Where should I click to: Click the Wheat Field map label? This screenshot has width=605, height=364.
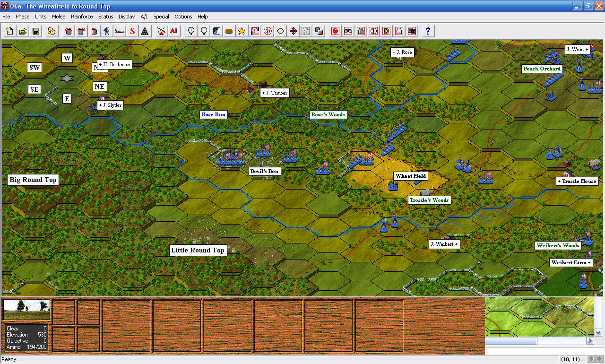pyautogui.click(x=411, y=176)
